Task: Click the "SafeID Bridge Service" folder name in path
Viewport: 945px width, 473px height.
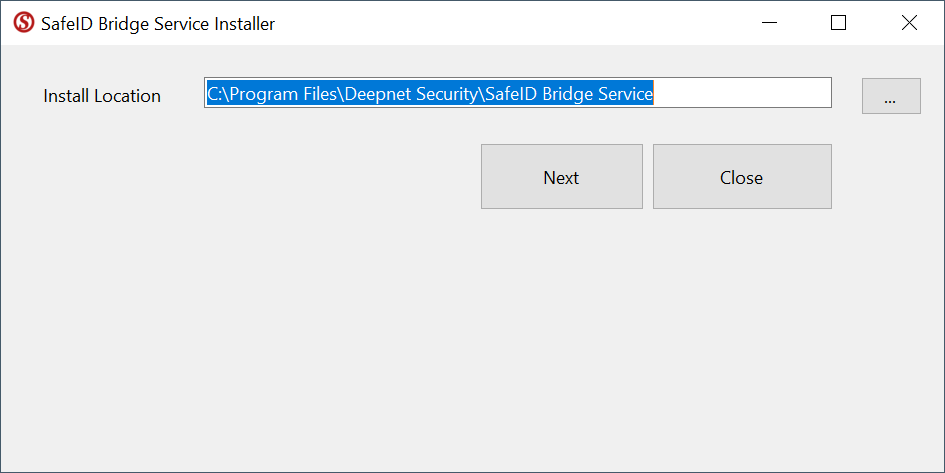Action: coord(569,94)
